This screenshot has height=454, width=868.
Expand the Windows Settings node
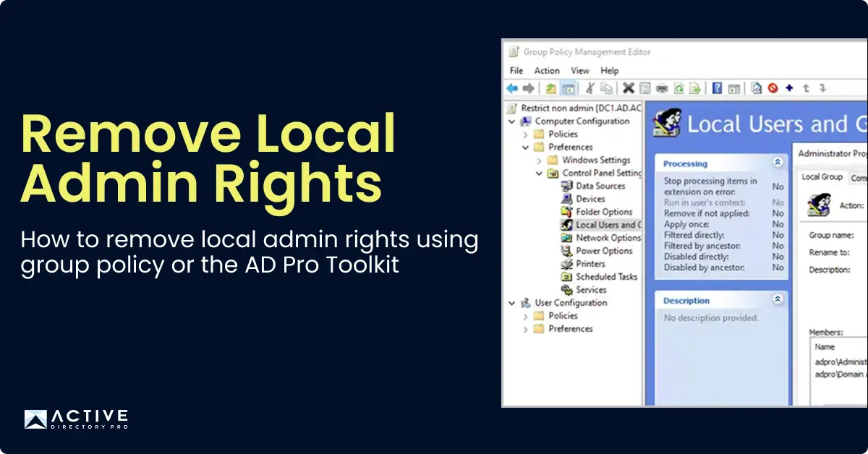point(540,160)
